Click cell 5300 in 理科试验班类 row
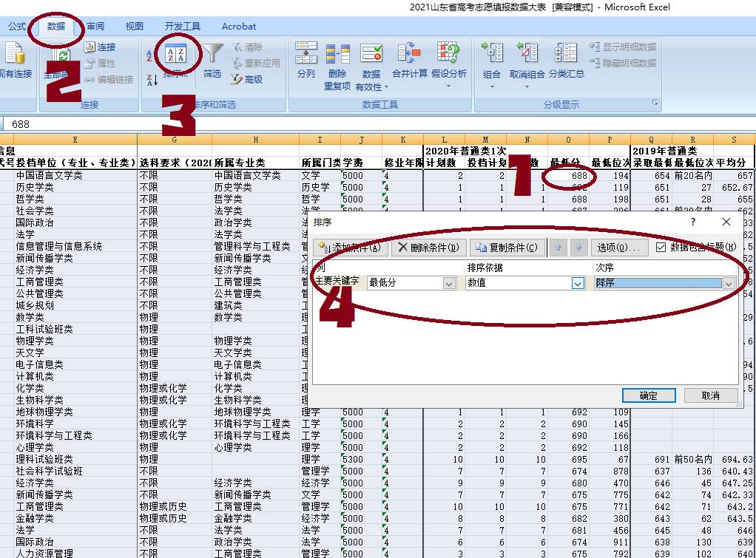The width and height of the screenshot is (756, 558). tap(361, 459)
